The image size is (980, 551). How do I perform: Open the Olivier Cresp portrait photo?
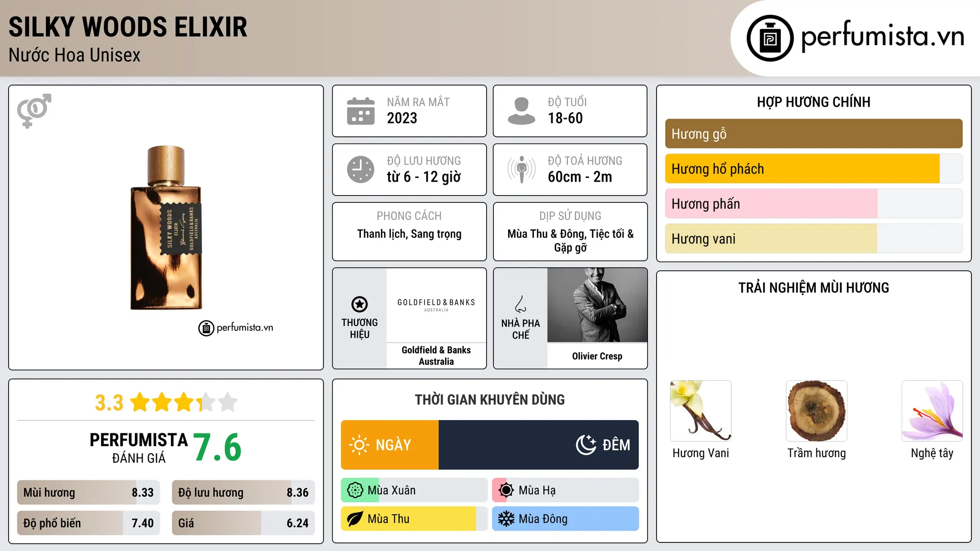tap(597, 305)
